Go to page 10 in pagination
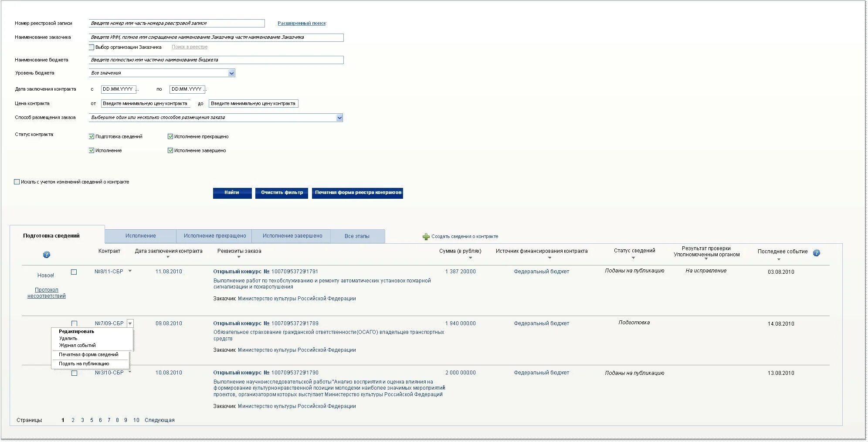The image size is (868, 442). (136, 420)
